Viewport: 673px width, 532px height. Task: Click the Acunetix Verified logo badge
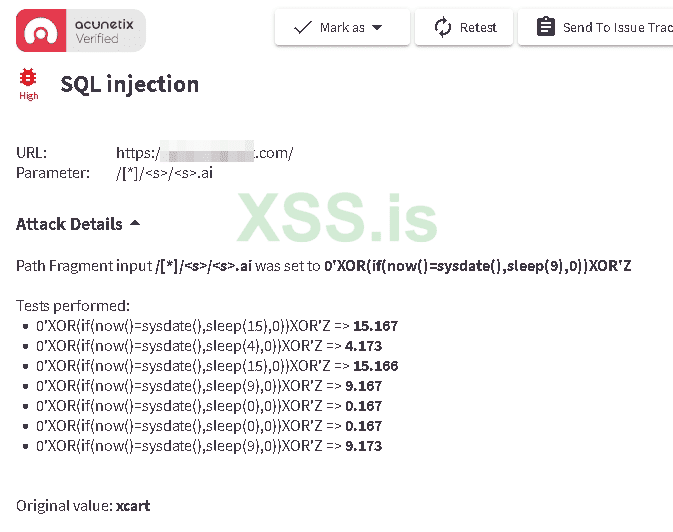coord(81,30)
